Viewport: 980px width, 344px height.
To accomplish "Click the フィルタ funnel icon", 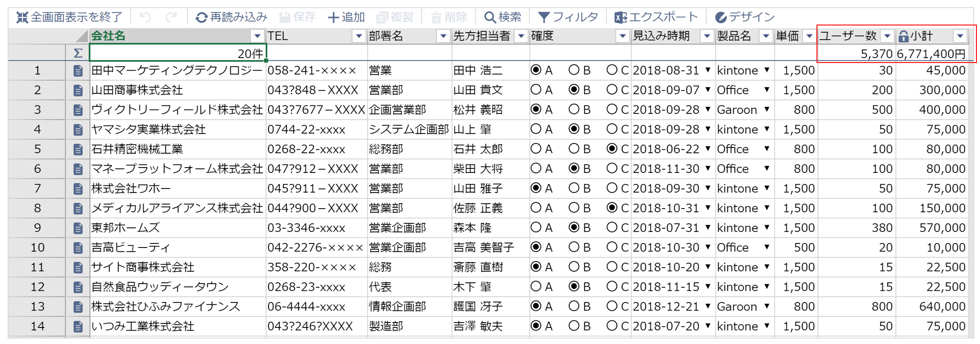I will [x=544, y=17].
